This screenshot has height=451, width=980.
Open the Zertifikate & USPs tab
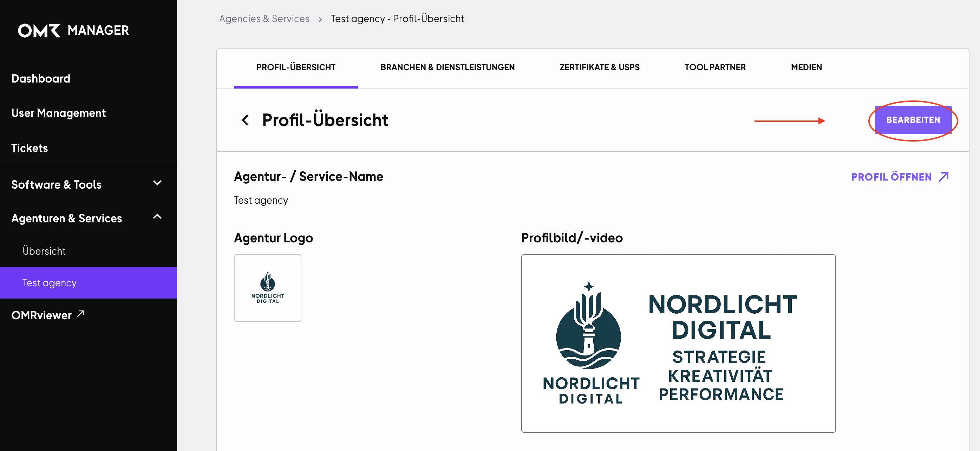600,67
